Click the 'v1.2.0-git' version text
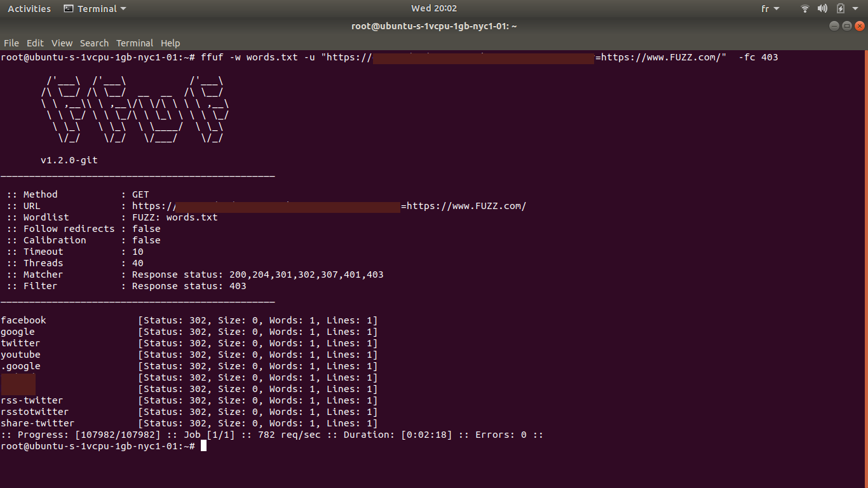Screen dimensions: 868x488 (69, 160)
